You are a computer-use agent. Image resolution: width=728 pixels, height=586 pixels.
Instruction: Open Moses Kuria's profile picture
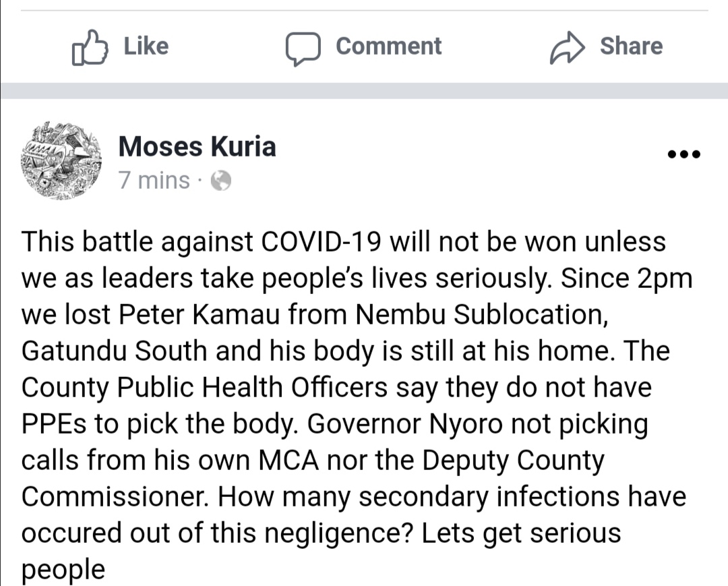(61, 160)
